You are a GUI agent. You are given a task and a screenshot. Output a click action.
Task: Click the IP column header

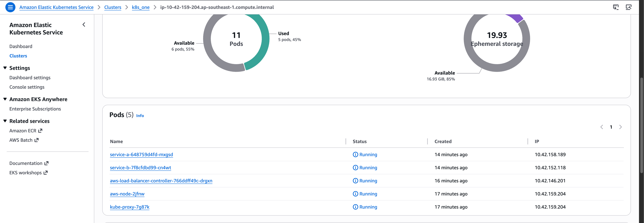click(537, 141)
